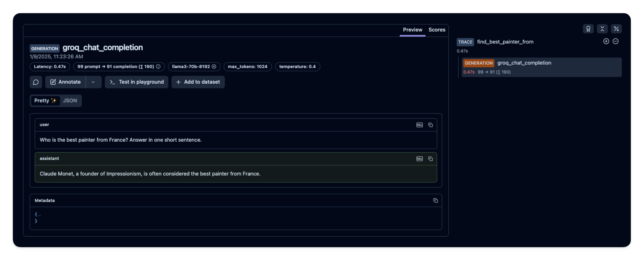Click the Annotate button

point(65,82)
